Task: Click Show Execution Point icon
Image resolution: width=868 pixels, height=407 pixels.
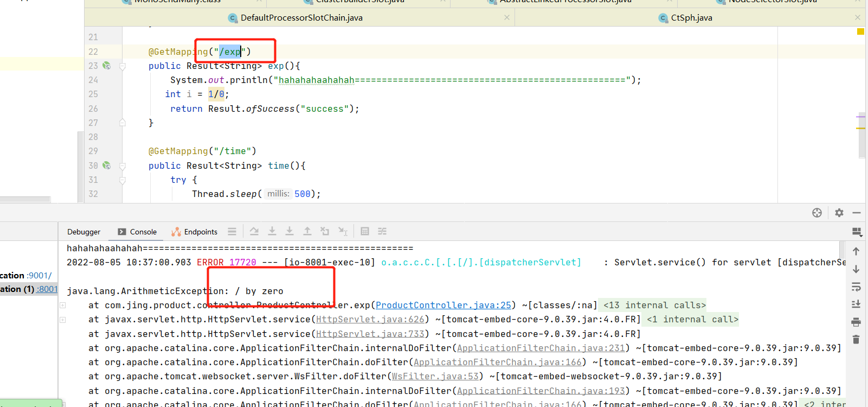Action: [x=254, y=231]
